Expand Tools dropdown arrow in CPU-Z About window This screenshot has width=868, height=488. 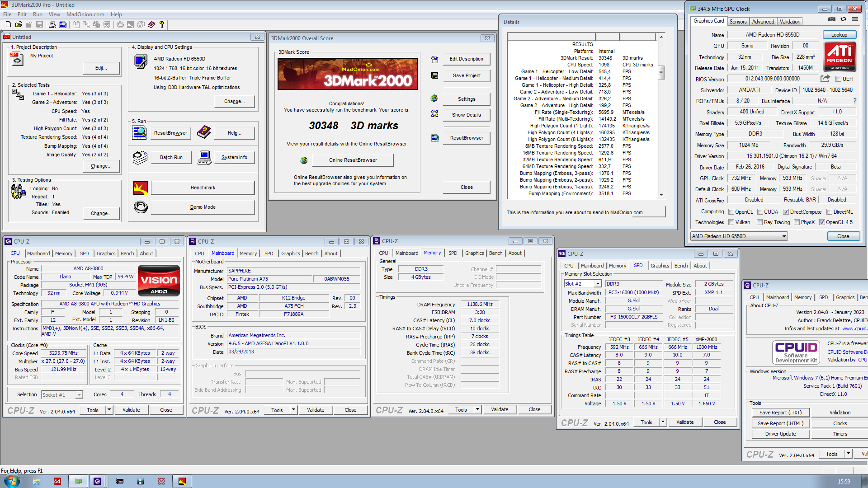click(848, 454)
